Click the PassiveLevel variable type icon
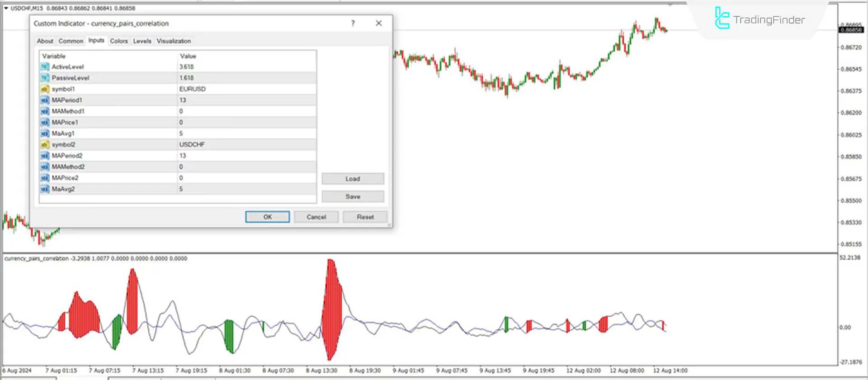The height and width of the screenshot is (380, 868). click(44, 78)
